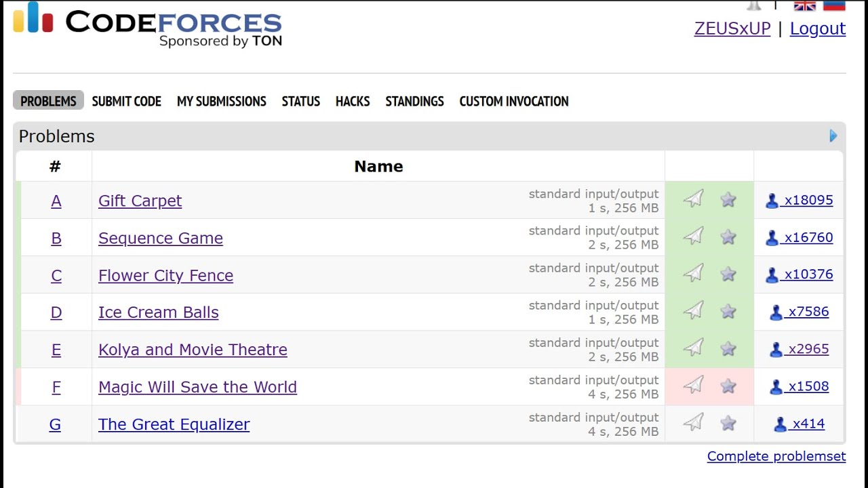The height and width of the screenshot is (488, 868).
Task: Open solvers list x414 for problem G
Action: click(x=799, y=424)
